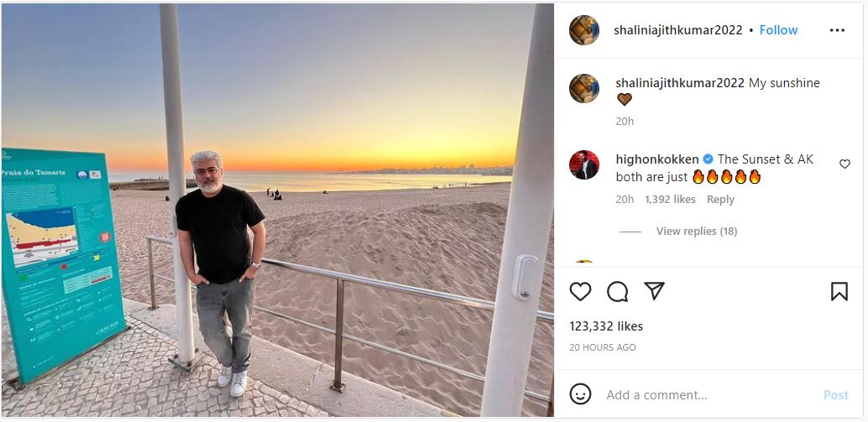
Task: Follow shaliniajithkumar2022
Action: point(778,30)
